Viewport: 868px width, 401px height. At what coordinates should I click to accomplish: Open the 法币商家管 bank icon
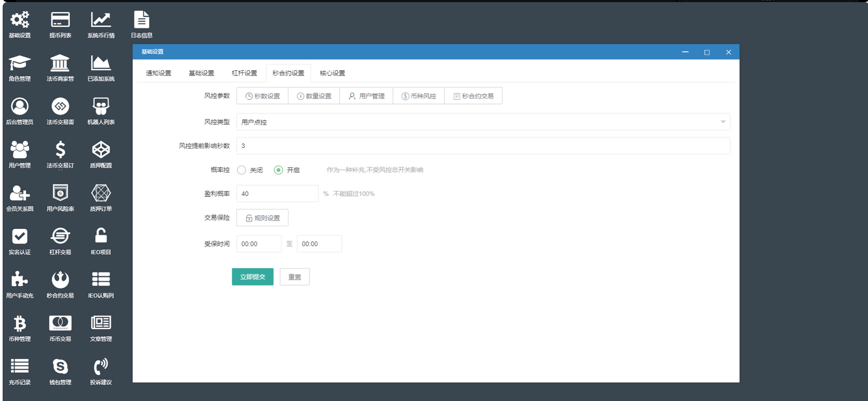[x=60, y=63]
